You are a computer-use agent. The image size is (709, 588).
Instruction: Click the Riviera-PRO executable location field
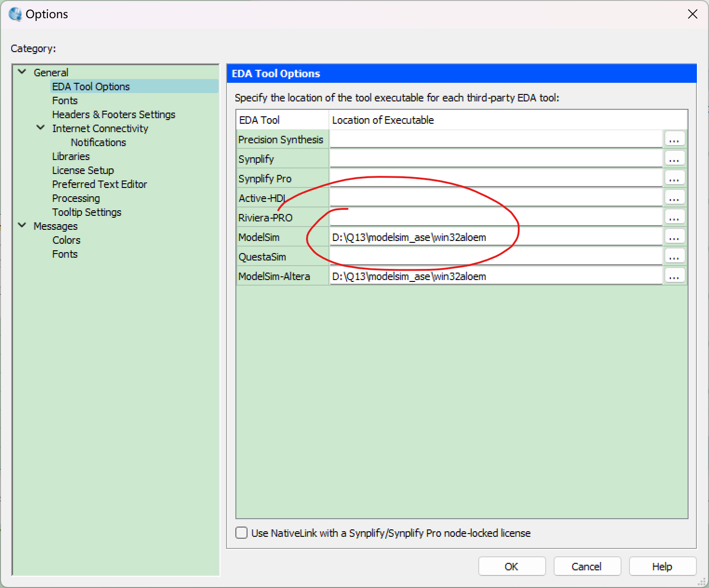(496, 217)
